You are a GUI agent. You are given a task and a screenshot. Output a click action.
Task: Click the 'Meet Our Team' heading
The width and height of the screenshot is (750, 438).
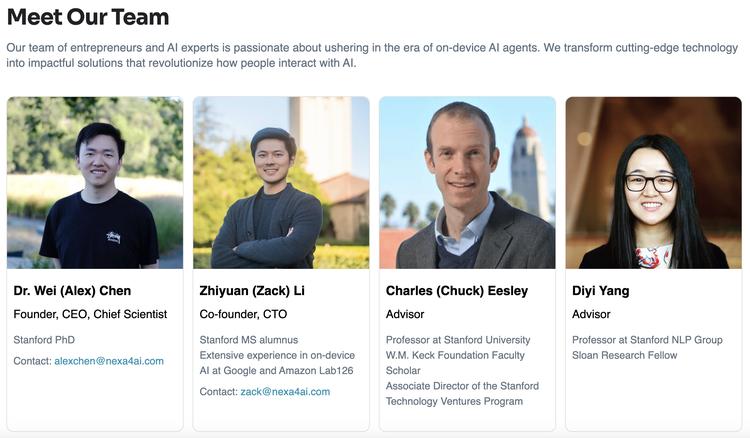[x=88, y=17]
